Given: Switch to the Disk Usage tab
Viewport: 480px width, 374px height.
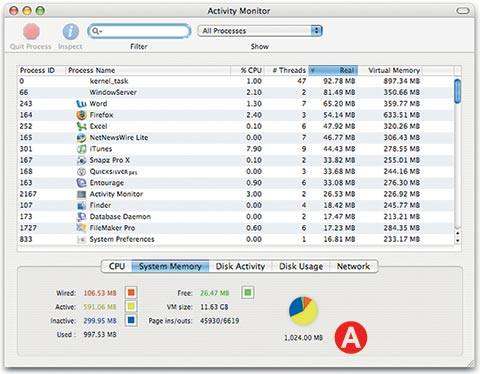Looking at the screenshot, I should tap(301, 266).
